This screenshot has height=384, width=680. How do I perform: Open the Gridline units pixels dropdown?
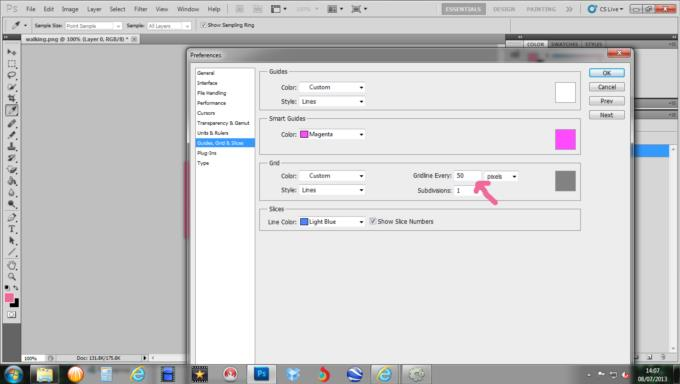pyautogui.click(x=501, y=176)
